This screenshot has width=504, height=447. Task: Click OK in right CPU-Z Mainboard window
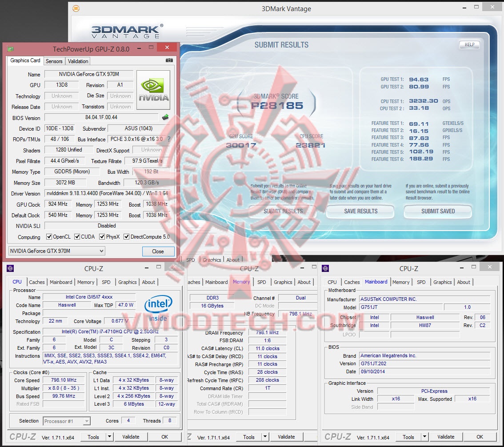tap(480, 437)
